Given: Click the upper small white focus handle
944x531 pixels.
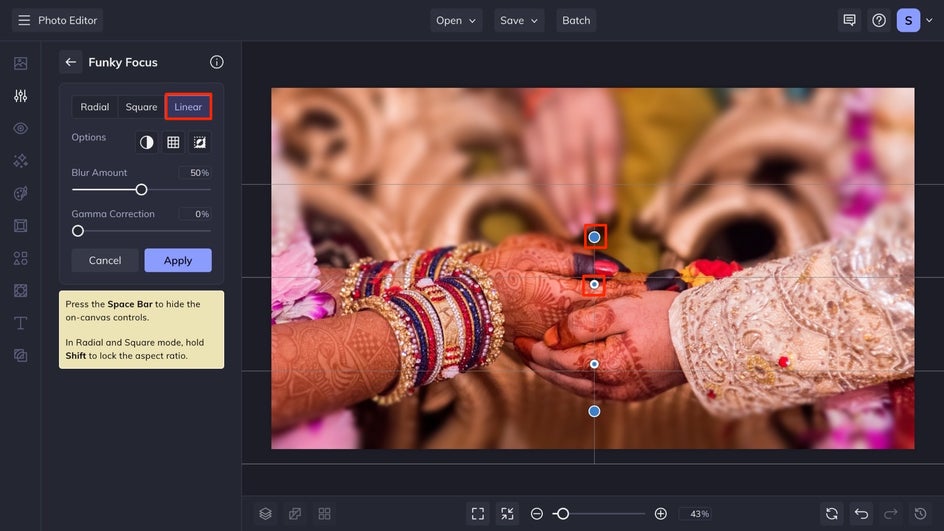Looking at the screenshot, I should (x=594, y=284).
